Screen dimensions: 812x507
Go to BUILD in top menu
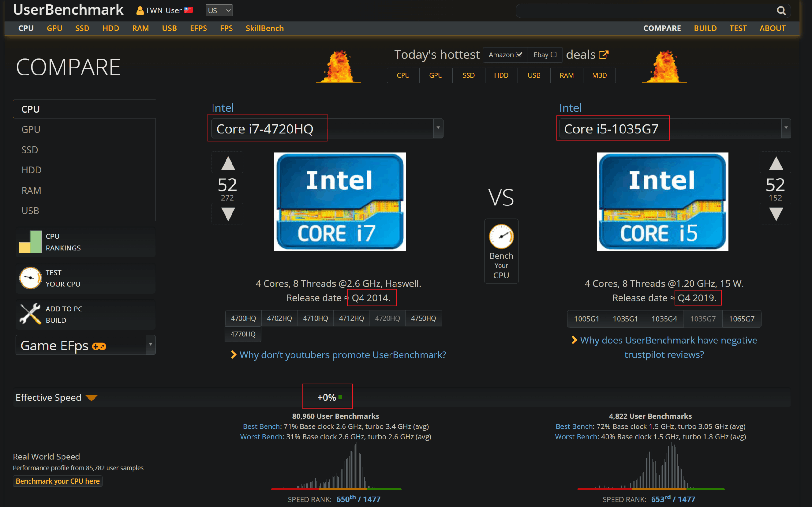pyautogui.click(x=705, y=28)
